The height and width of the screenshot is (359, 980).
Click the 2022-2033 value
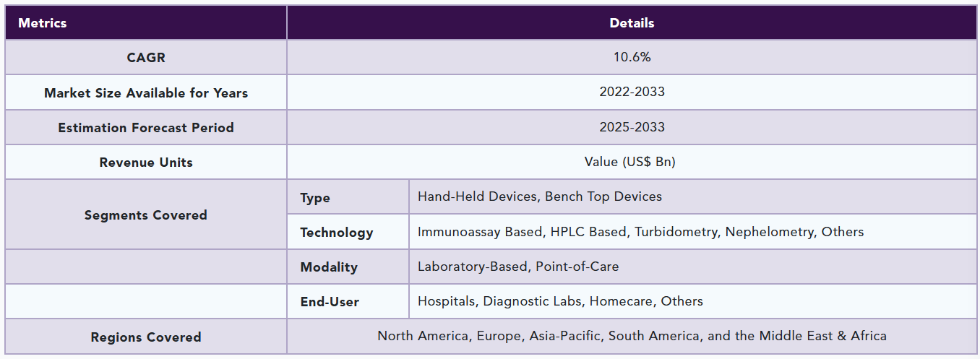pyautogui.click(x=632, y=92)
